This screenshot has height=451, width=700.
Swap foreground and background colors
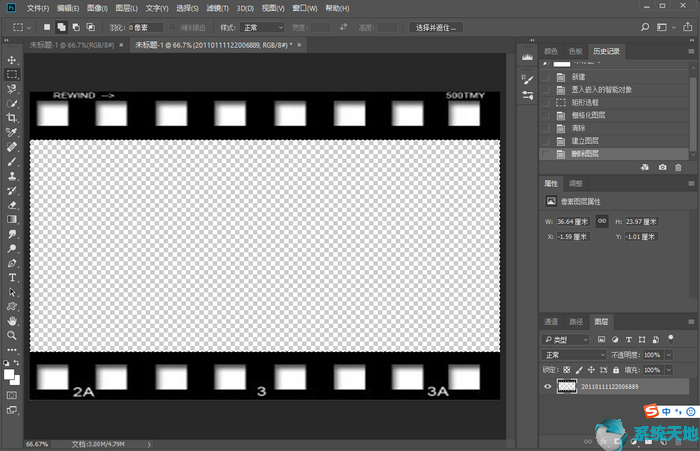[x=17, y=363]
